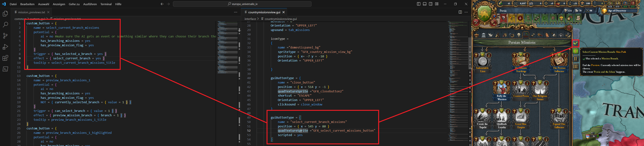This screenshot has width=644, height=146.
Task: Open The Persian Influence mission icon
Action: tap(559, 60)
